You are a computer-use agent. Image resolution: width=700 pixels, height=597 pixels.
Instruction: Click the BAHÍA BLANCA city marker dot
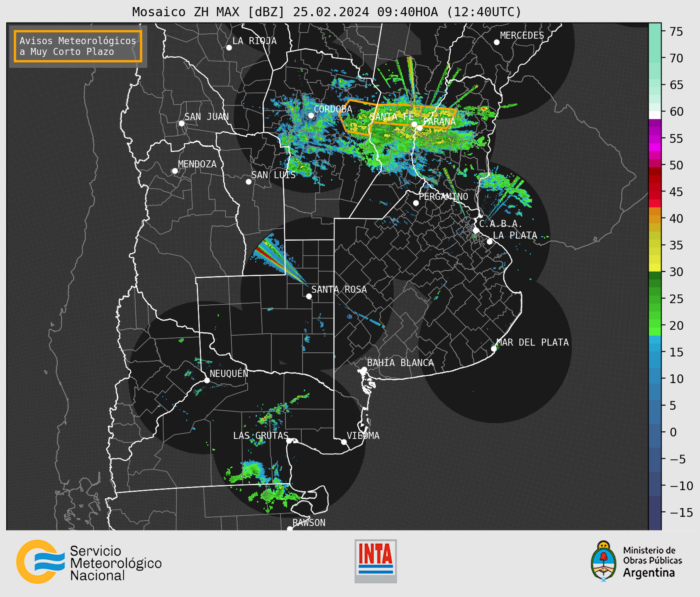coord(364,369)
